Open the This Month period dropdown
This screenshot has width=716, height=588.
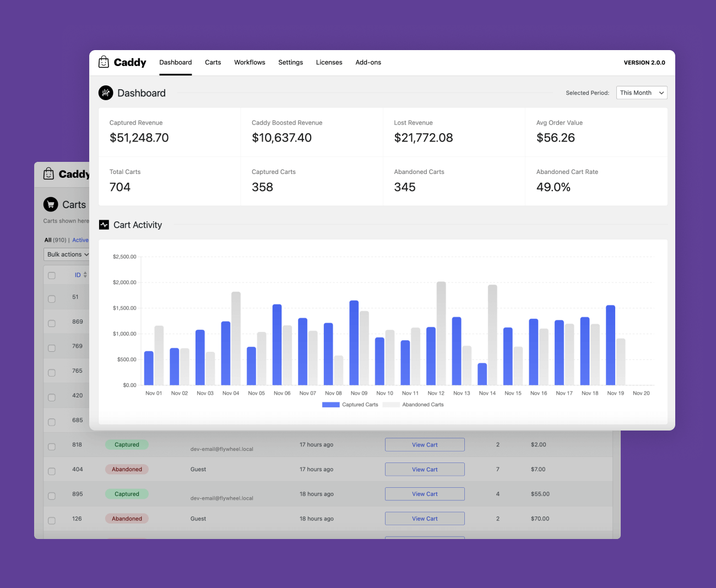pos(642,92)
